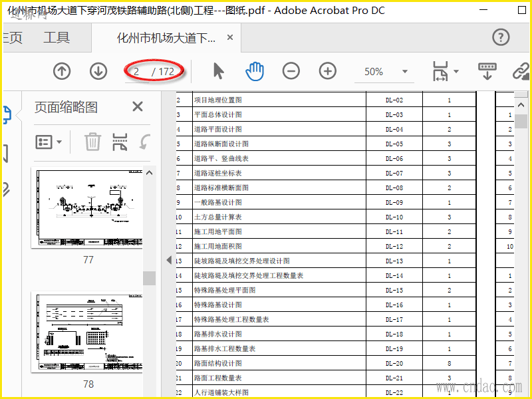Click the row 平面总体设计图
The height and width of the screenshot is (399, 532).
[x=326, y=114]
